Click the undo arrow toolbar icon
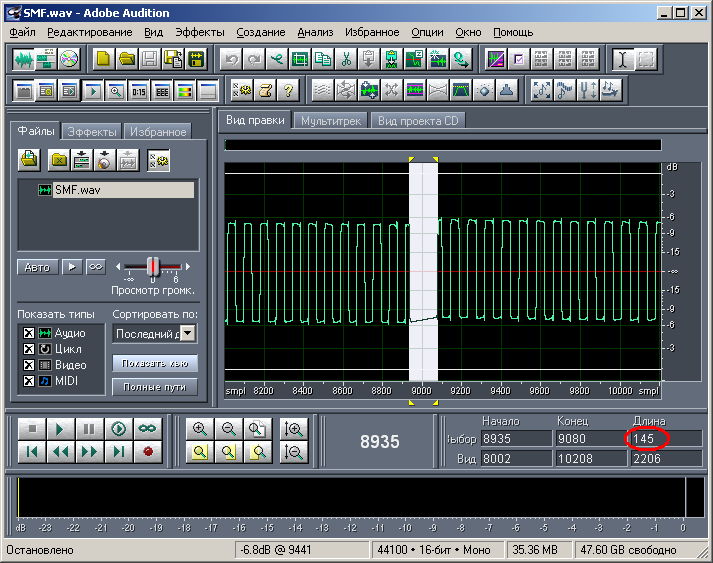 231,59
